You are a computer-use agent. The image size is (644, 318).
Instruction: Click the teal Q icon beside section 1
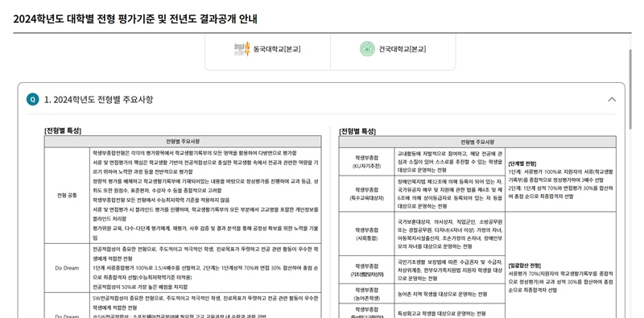click(32, 100)
